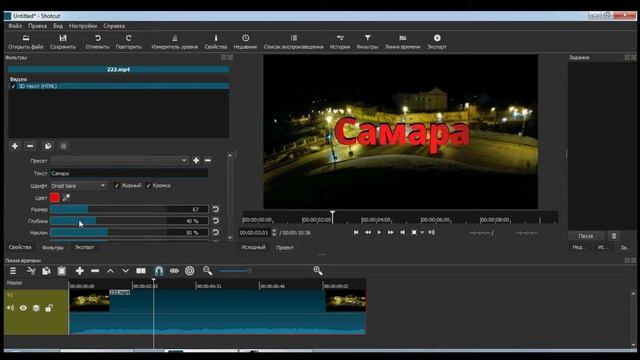The height and width of the screenshot is (360, 640).
Task: Remove selected filter with minus icon
Action: click(x=30, y=146)
